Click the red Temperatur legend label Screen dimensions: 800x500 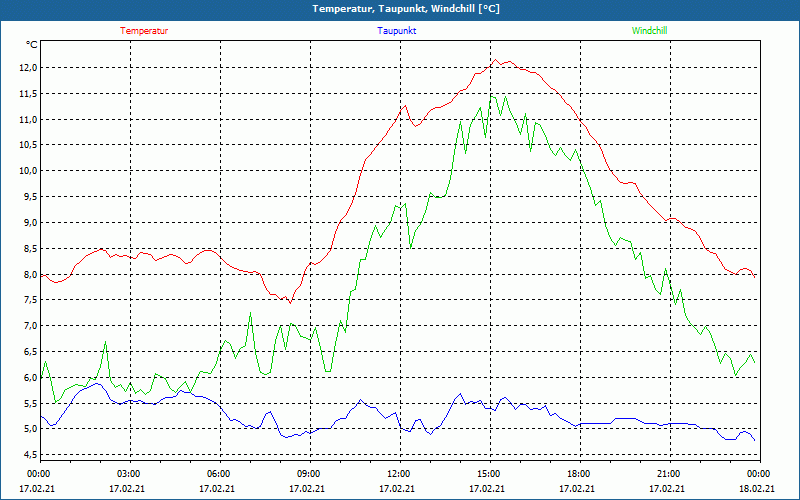(x=144, y=31)
